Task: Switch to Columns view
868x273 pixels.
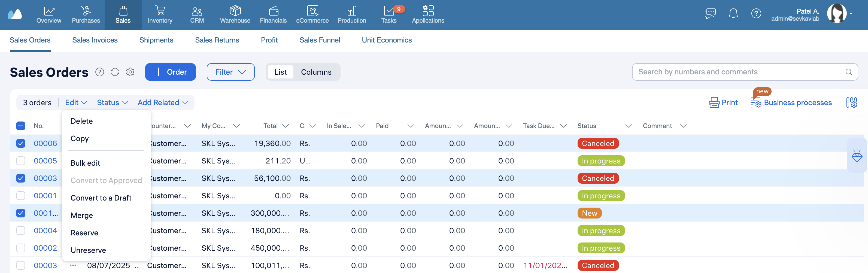Action: (316, 72)
